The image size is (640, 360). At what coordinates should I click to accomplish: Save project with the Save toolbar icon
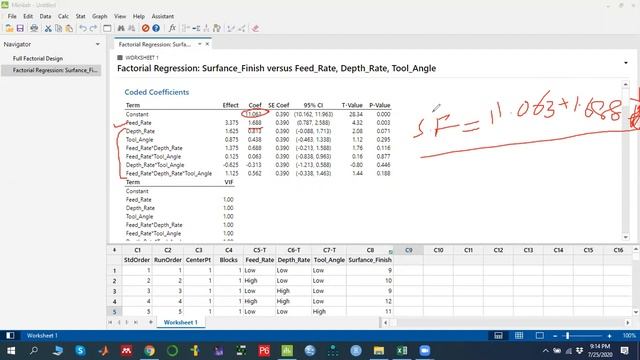pos(20,28)
